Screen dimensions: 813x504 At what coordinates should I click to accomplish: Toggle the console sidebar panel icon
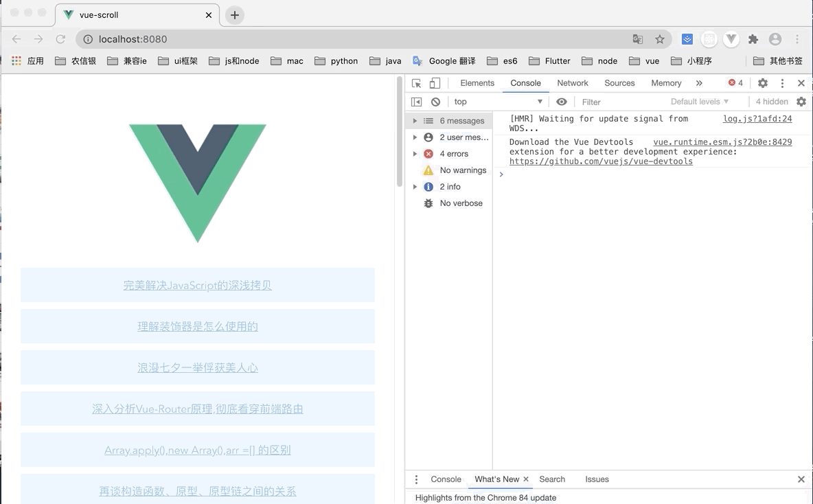(x=416, y=102)
